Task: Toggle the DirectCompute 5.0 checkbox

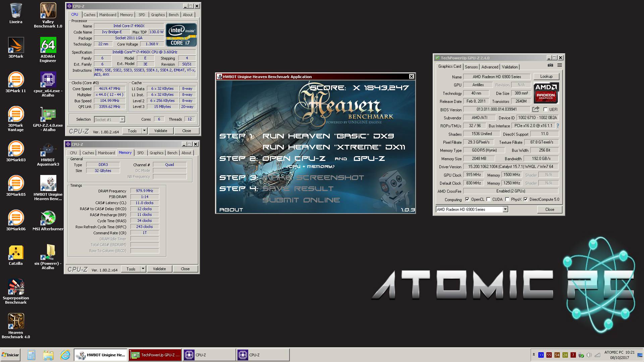Action: coord(526,199)
